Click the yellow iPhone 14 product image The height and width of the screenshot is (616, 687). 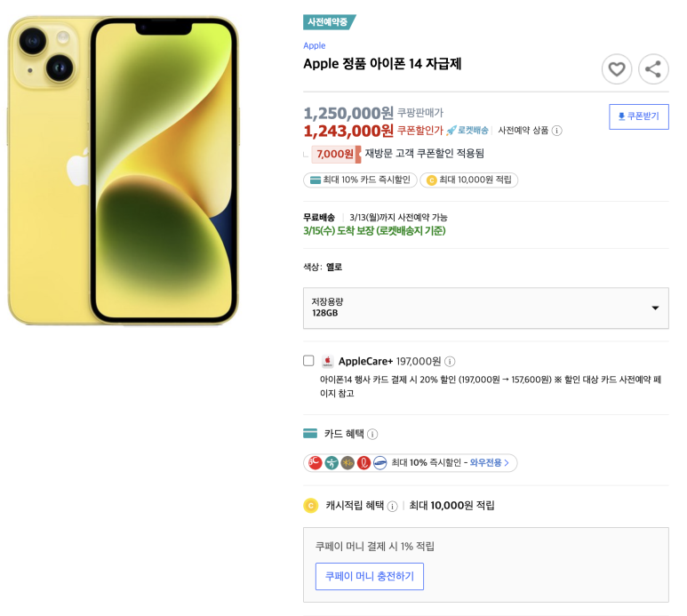pyautogui.click(x=124, y=171)
